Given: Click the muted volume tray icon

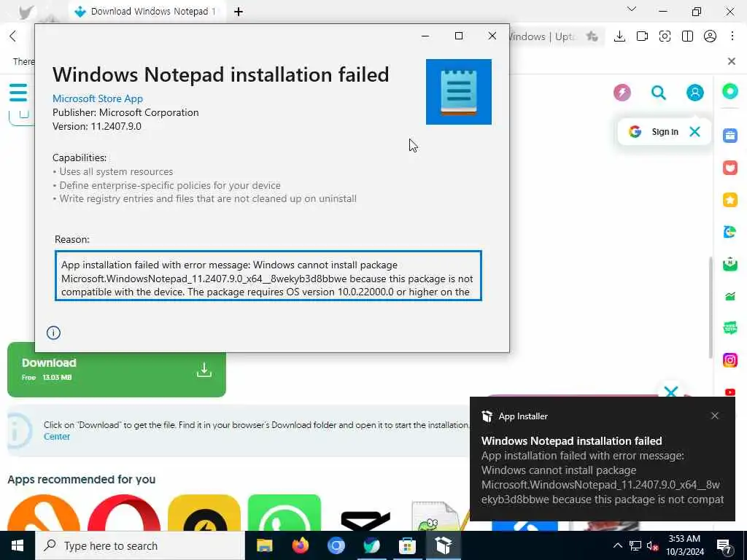Looking at the screenshot, I should pos(652,545).
